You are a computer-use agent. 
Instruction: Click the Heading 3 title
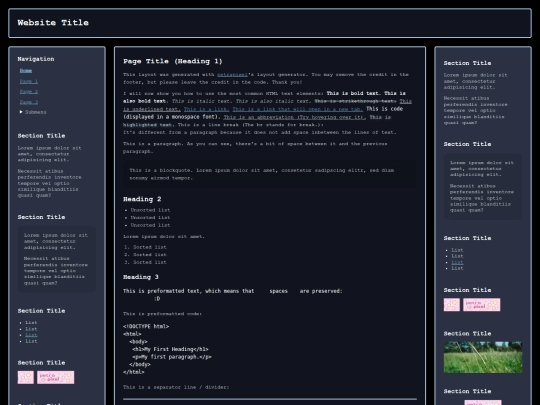point(141,277)
